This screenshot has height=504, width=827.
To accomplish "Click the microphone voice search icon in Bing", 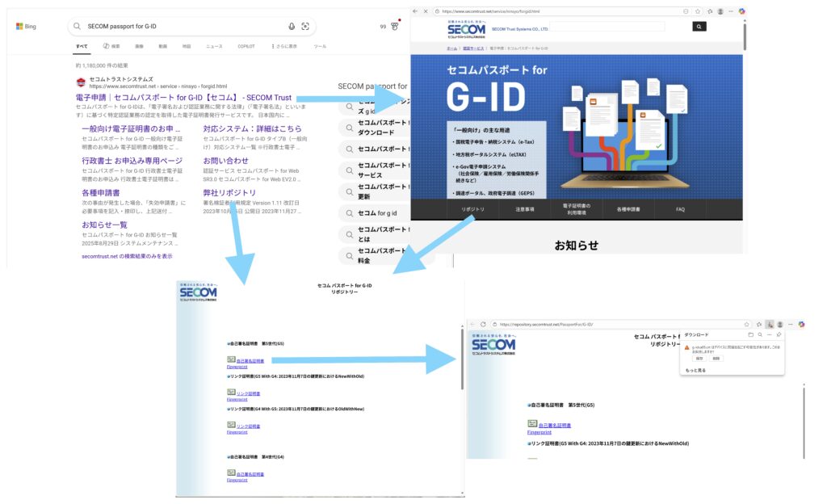I will tap(292, 27).
